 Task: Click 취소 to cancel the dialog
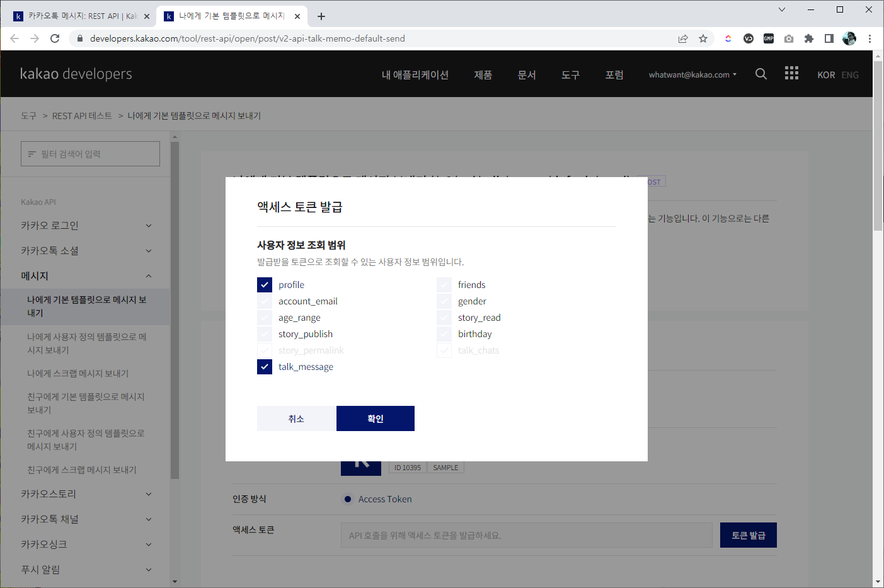(296, 418)
